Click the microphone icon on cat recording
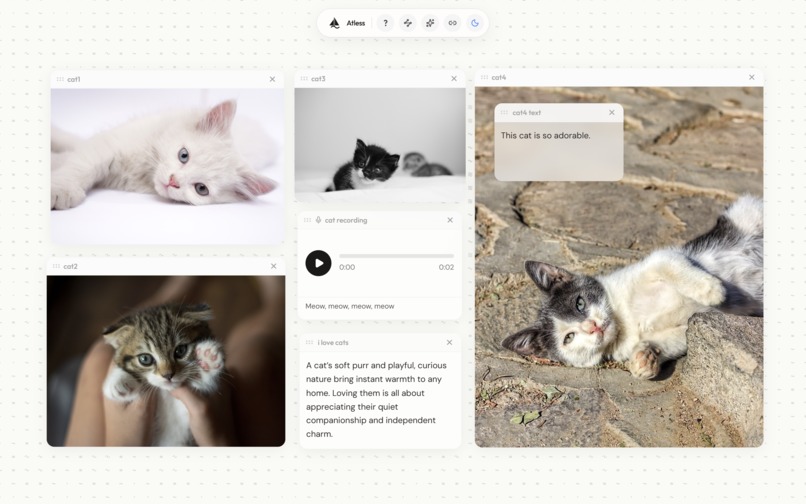 pos(318,220)
